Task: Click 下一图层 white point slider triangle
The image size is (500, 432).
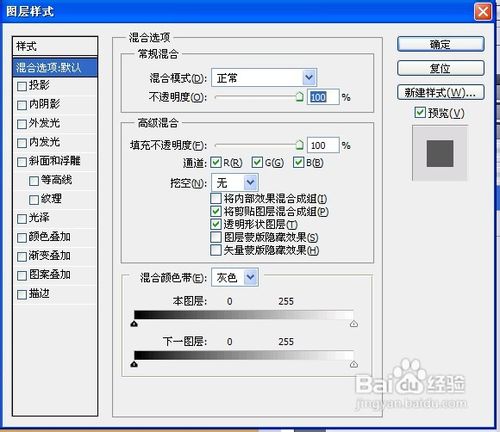Action: point(354,364)
